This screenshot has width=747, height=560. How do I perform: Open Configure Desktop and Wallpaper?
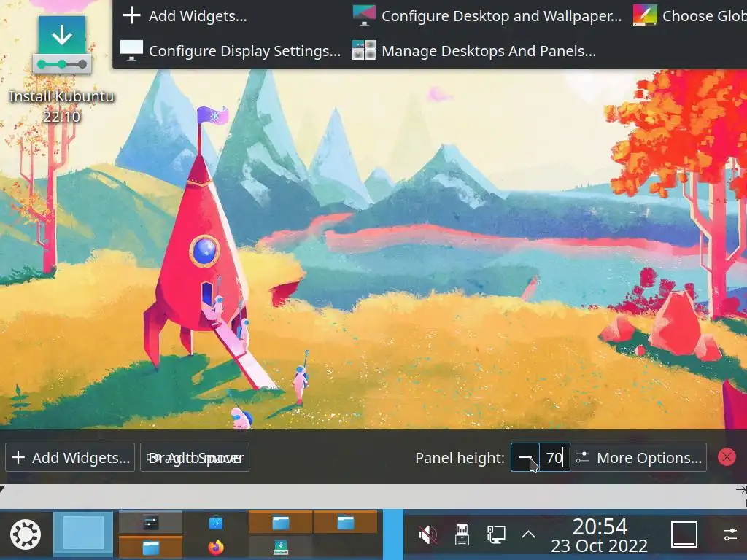tap(487, 16)
